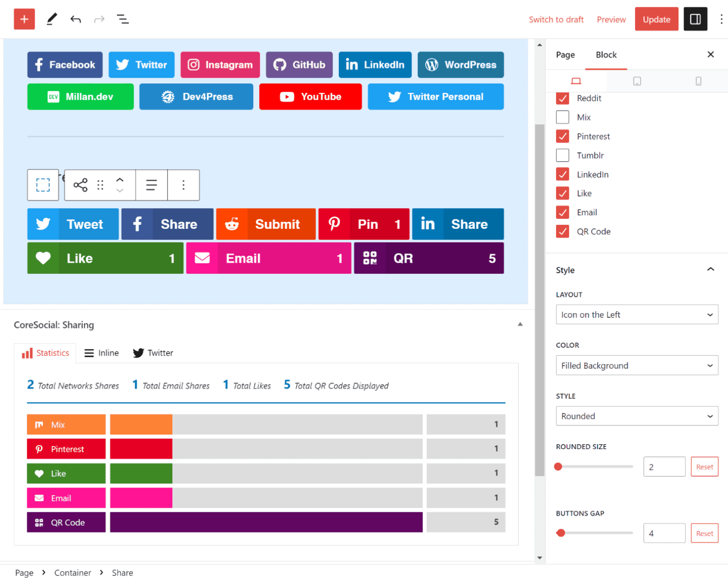Click the Dev4Press profile button
This screenshot has height=578, width=728.
click(196, 97)
